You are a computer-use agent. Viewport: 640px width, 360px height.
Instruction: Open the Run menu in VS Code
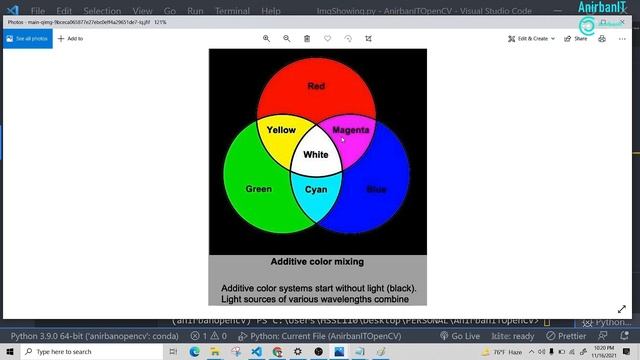[x=195, y=11]
